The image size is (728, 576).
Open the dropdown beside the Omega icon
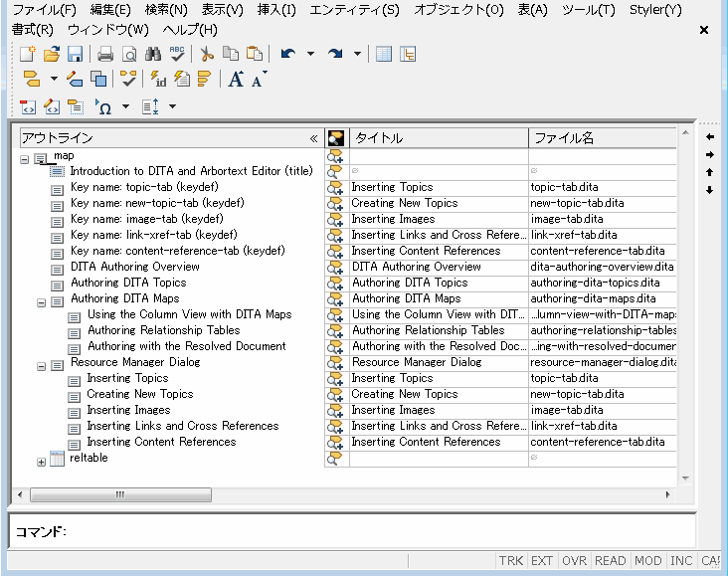click(x=126, y=106)
